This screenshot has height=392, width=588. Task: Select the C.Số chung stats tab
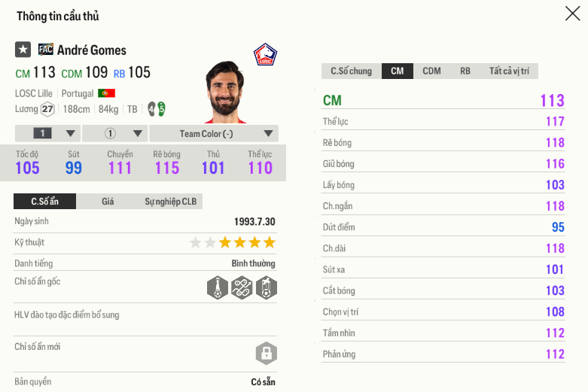pyautogui.click(x=351, y=71)
